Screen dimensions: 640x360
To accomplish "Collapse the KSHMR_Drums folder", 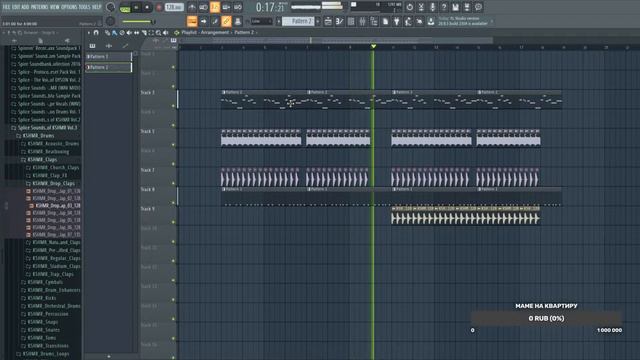I will (x=38, y=136).
